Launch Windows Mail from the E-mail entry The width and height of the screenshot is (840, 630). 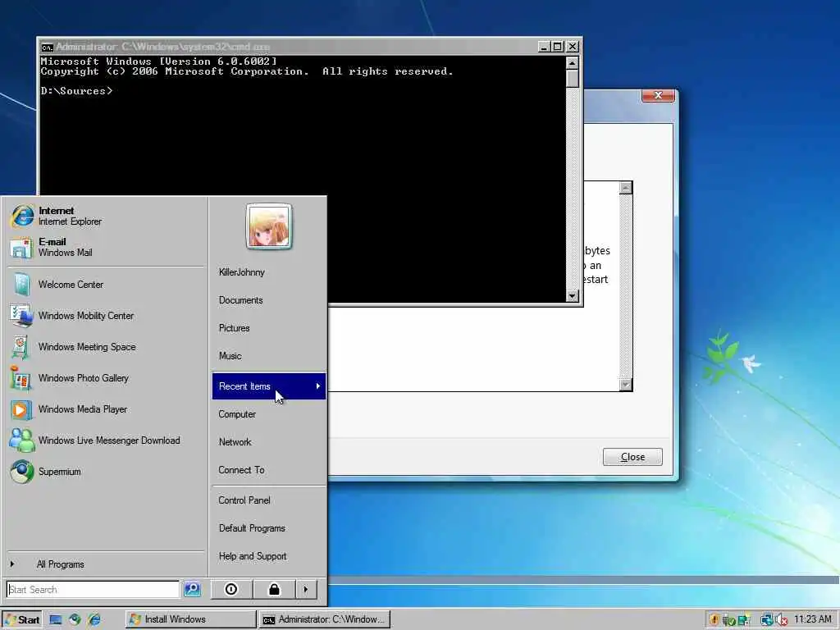(x=106, y=247)
